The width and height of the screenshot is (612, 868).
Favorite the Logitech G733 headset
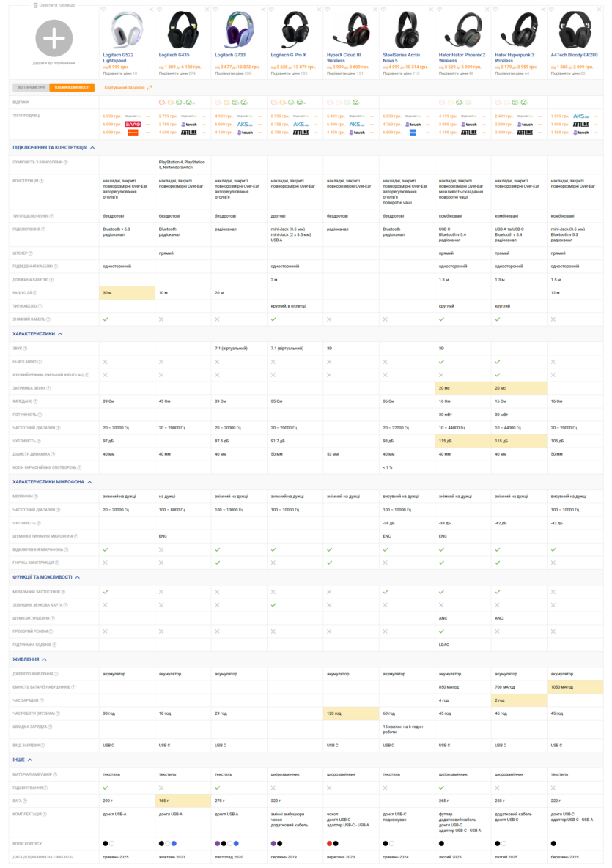point(215,10)
